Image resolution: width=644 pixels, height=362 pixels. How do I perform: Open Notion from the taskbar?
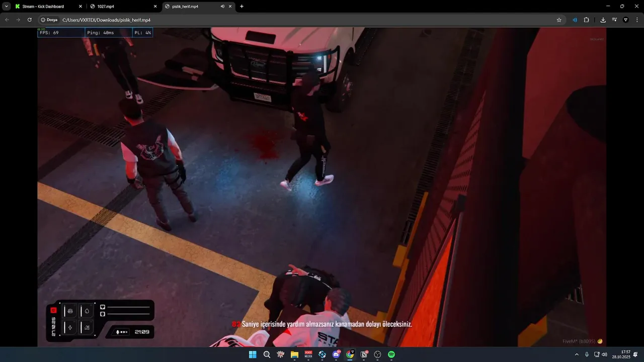(364, 354)
